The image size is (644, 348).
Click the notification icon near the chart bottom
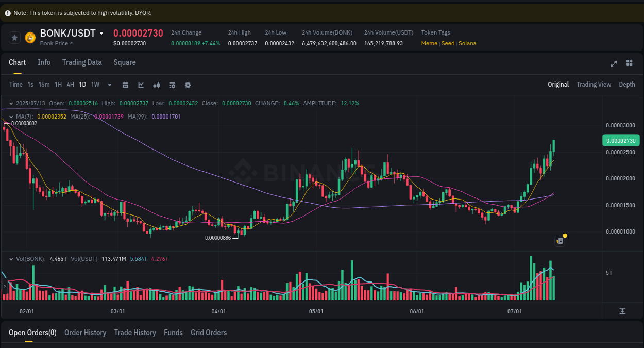click(560, 241)
